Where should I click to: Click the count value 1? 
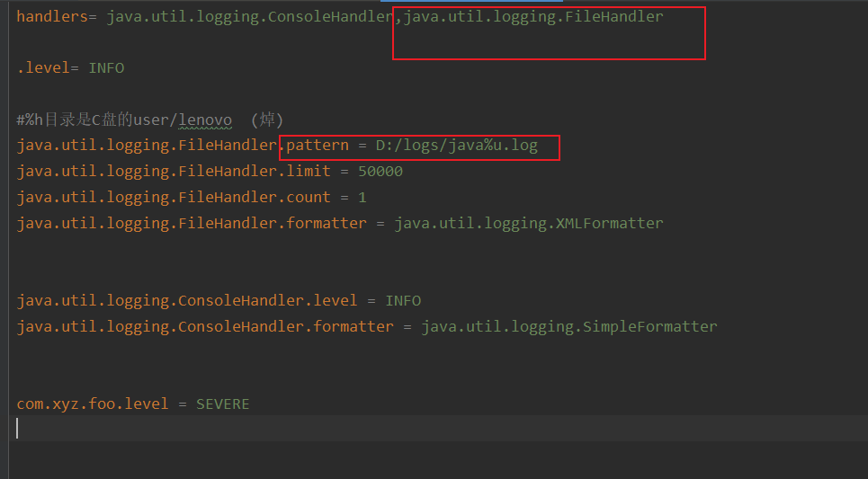point(362,198)
